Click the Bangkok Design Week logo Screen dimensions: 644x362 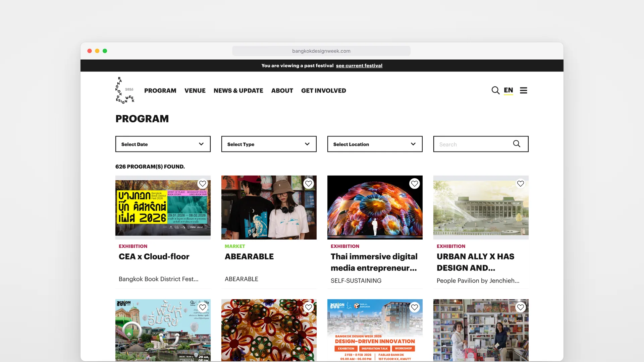click(x=125, y=90)
